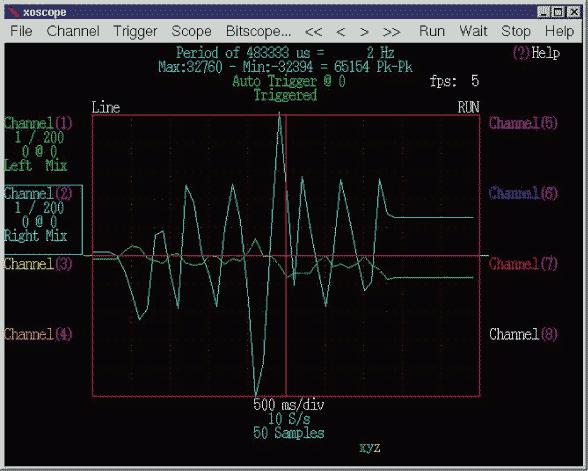Click the >> fast faster timebase button
Viewport: 588px width, 471px height.
[392, 32]
